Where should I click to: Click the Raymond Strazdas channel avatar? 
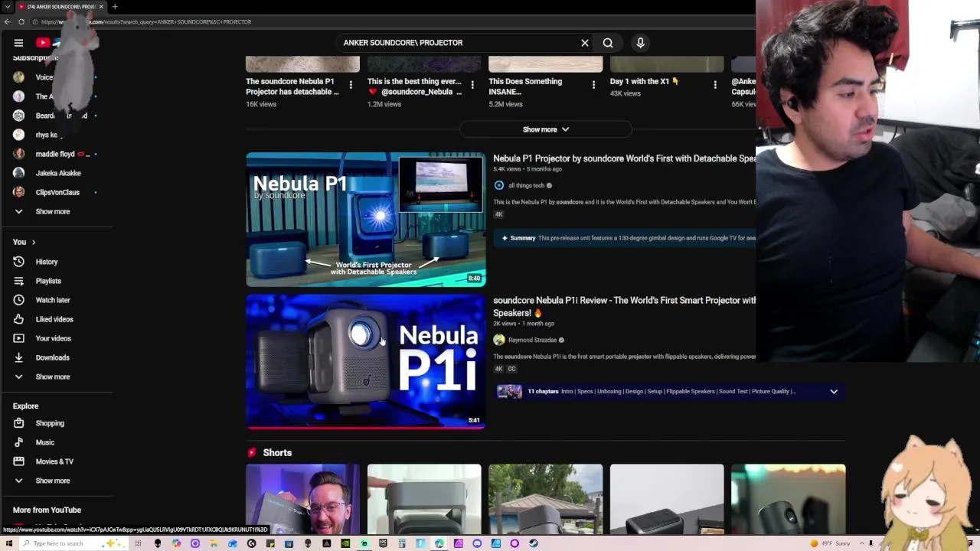tap(499, 340)
